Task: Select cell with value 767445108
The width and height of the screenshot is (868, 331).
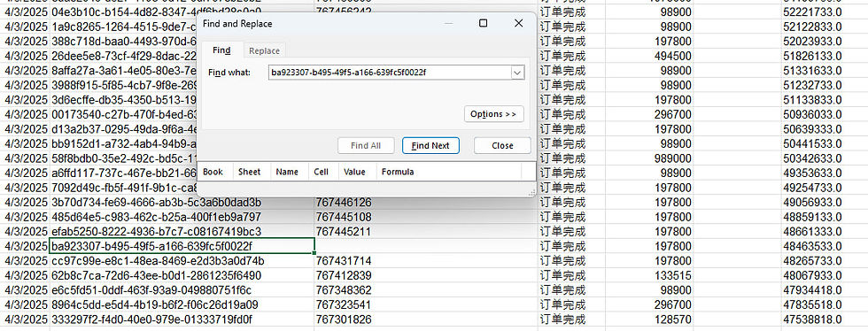Action: tap(426, 217)
